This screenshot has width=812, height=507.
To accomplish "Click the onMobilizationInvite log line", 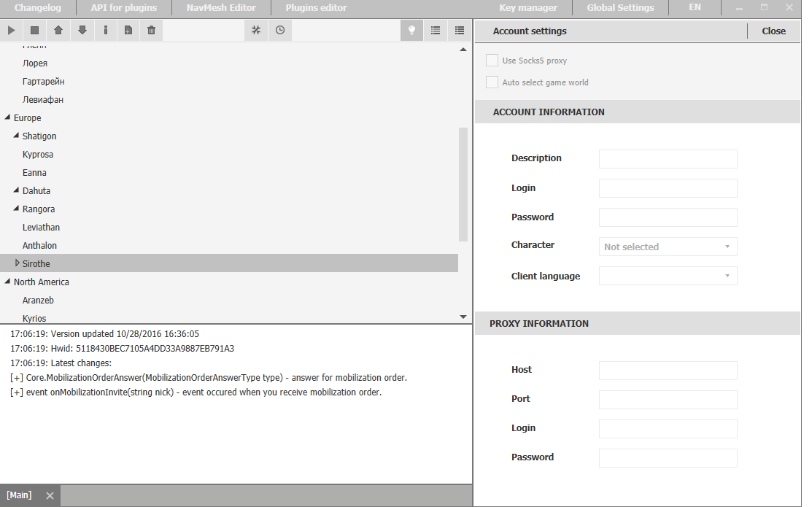I will pyautogui.click(x=196, y=392).
